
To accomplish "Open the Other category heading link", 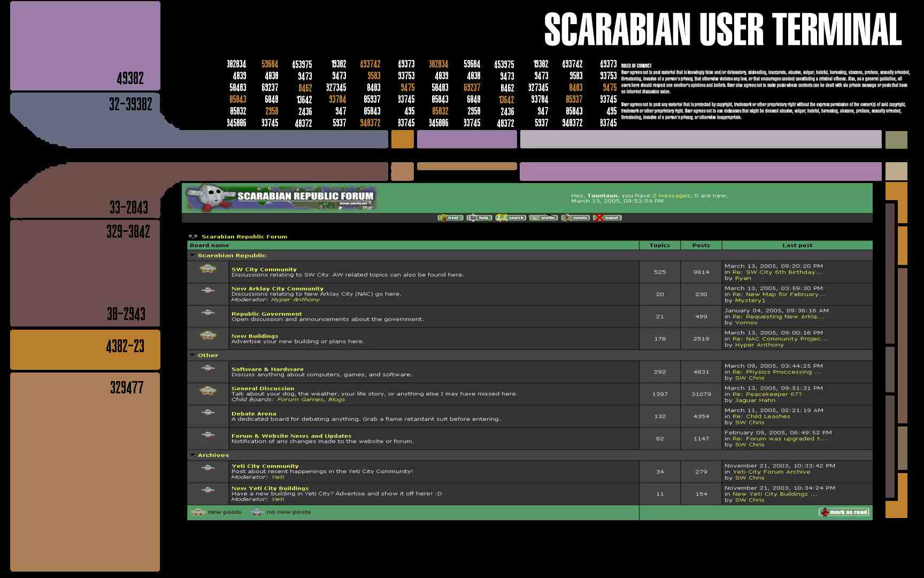I will [208, 355].
